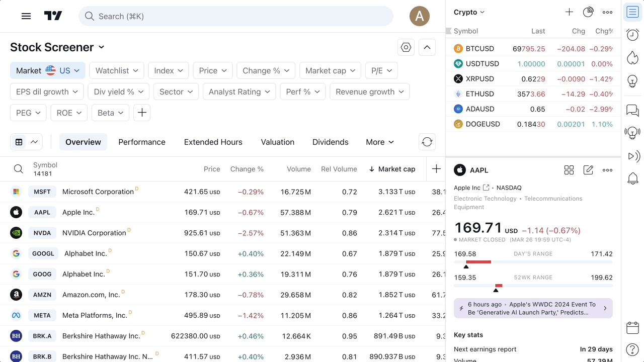This screenshot has width=644, height=362.
Task: Switch to the Dividends tab
Action: click(330, 142)
